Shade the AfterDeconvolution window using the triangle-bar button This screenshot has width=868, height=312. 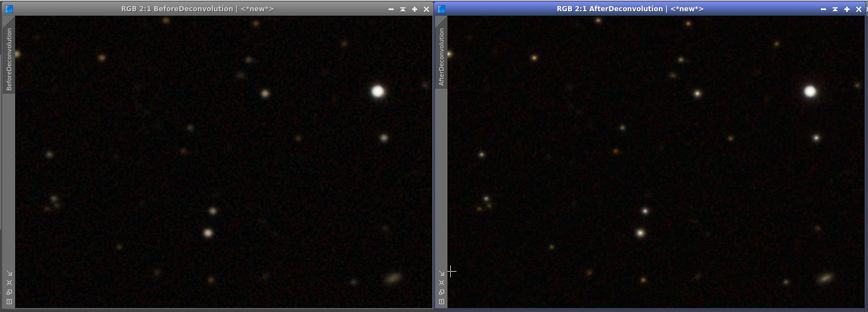pyautogui.click(x=835, y=10)
